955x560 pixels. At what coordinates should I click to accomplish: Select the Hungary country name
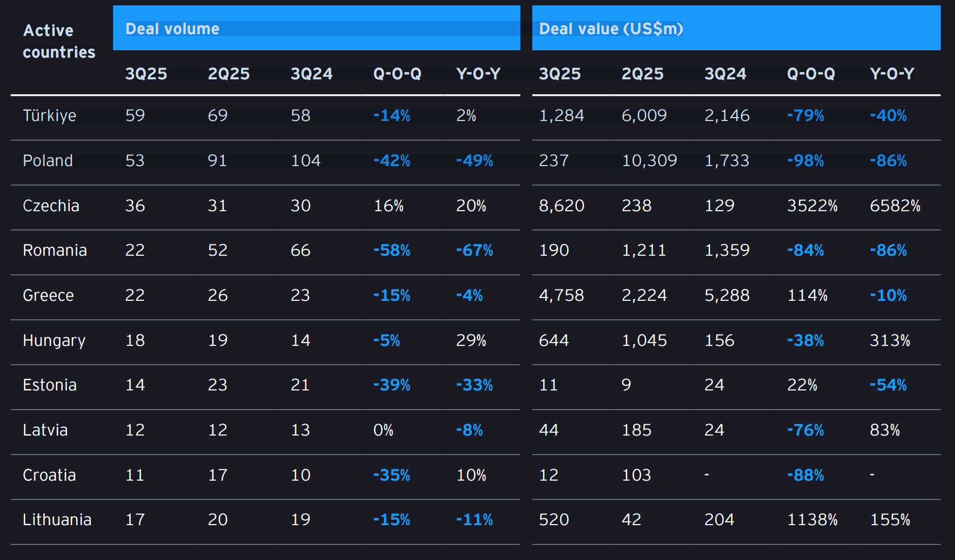(54, 341)
